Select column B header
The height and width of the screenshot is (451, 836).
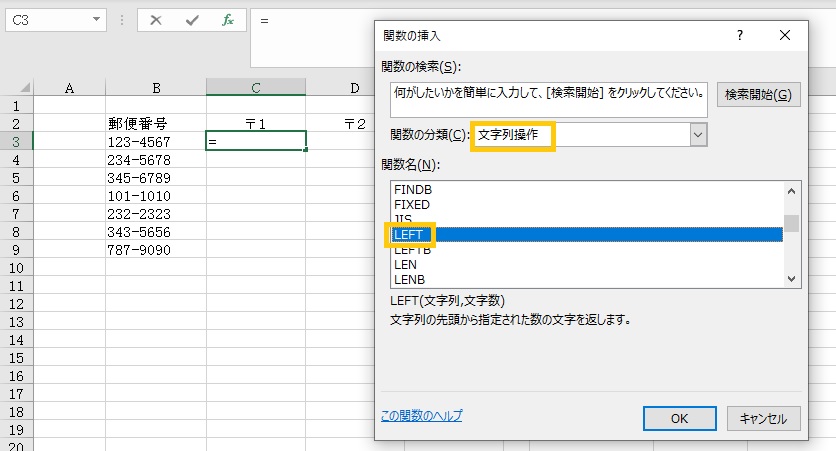pos(157,88)
